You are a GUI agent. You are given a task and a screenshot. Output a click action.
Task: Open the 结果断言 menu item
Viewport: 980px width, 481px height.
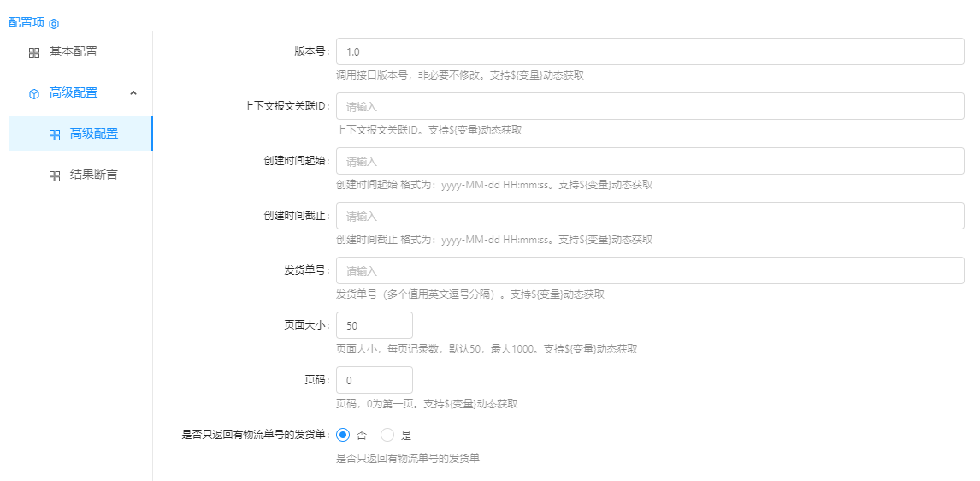tap(94, 175)
